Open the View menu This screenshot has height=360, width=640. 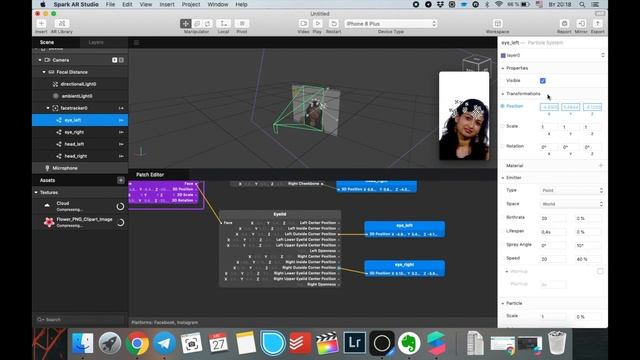coord(146,4)
